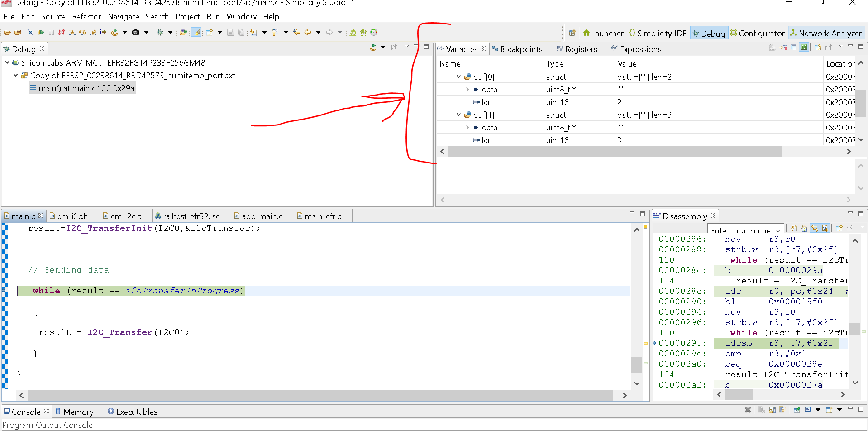Collapse the buf[0] variable row

point(458,77)
